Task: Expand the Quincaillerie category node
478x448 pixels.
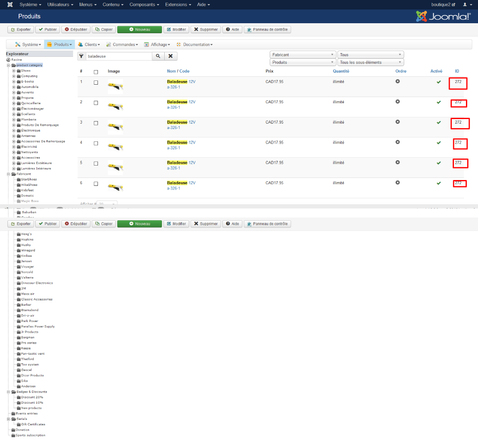Action: point(14,103)
